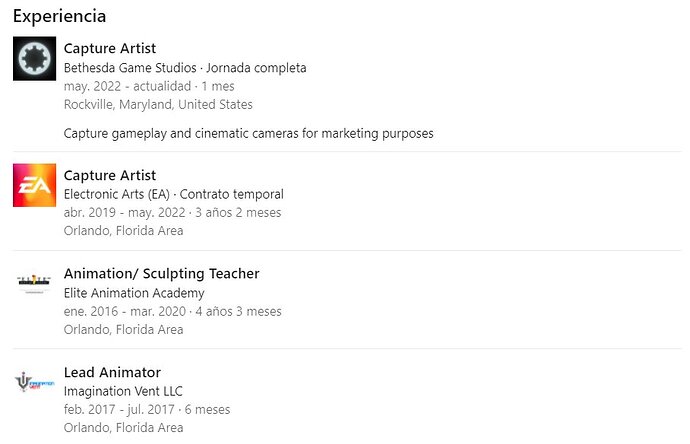The image size is (690, 444).
Task: Click Imagination Vent LLC company name
Action: coord(123,391)
